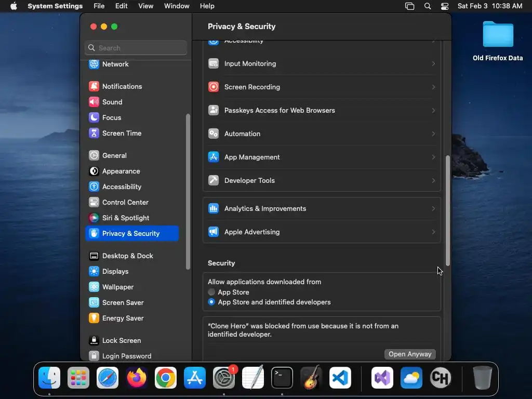The image size is (532, 399).
Task: Click the Screen Time hourglass icon
Action: coord(94,133)
